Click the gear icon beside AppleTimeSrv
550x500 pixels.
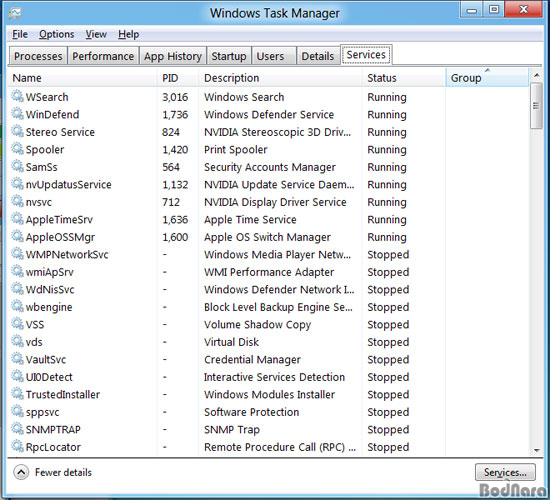click(x=17, y=219)
